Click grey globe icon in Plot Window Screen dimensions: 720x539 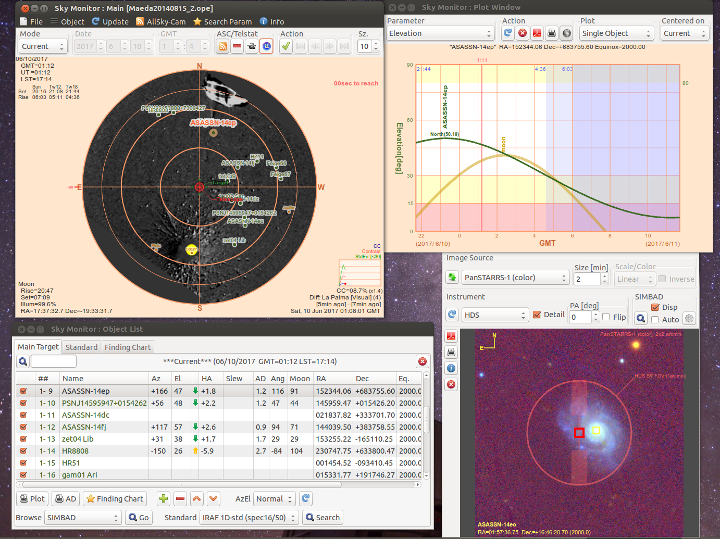(x=567, y=33)
